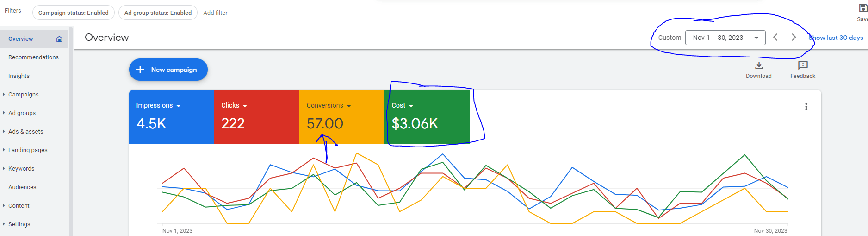Viewport: 868px width, 236px height.
Task: Open the three-dot chart options menu
Action: [x=806, y=107]
